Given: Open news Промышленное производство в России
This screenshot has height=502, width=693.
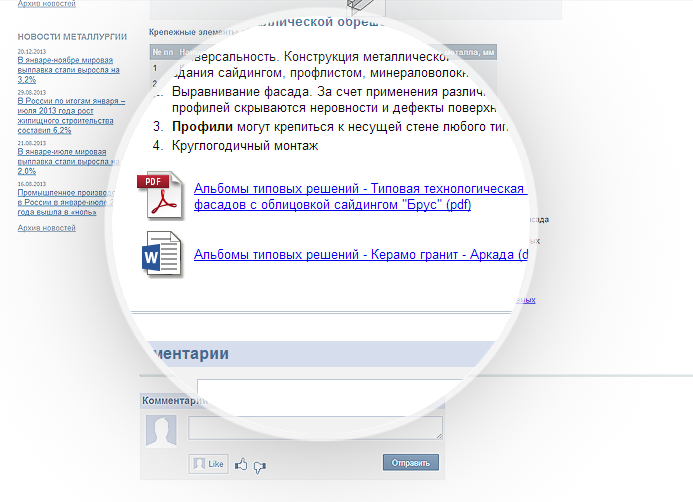Looking at the screenshot, I should 65,202.
